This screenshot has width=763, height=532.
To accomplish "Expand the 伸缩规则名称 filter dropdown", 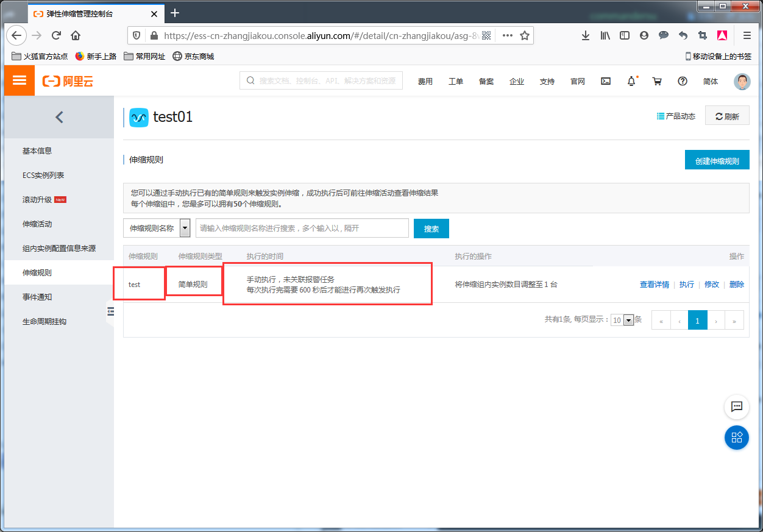I will pyautogui.click(x=185, y=229).
